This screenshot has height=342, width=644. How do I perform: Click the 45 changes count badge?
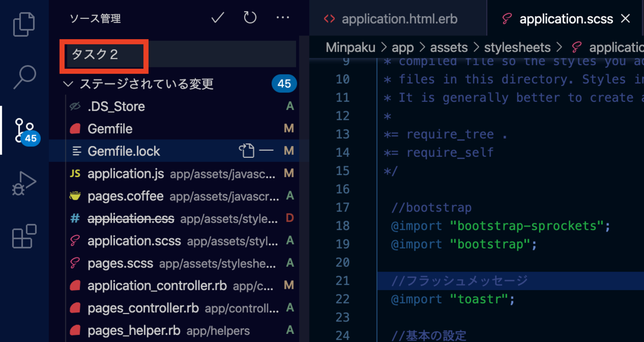[x=284, y=84]
